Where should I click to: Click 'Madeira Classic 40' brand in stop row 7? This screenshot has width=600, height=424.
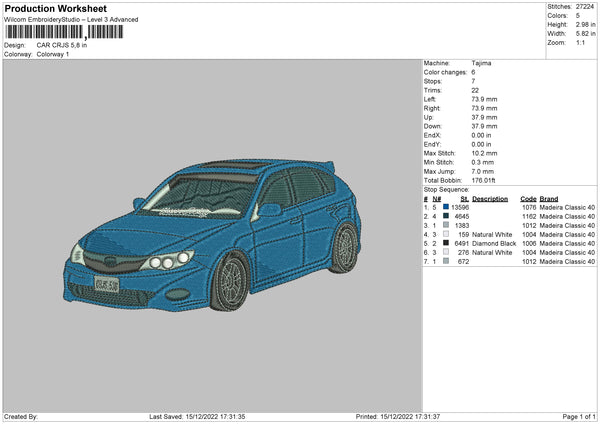tap(567, 262)
